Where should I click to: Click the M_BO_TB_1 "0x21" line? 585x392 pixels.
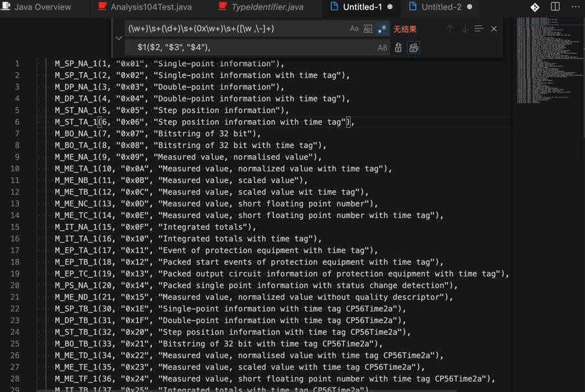219,344
